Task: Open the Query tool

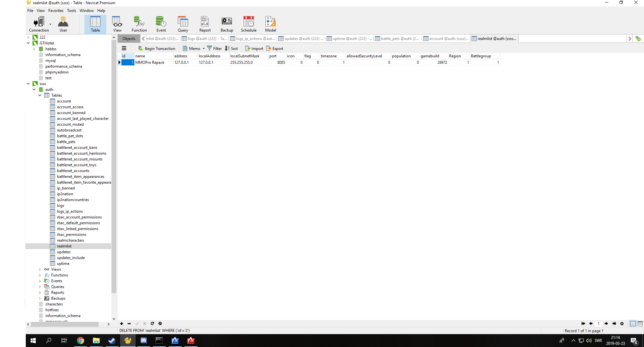Action: tap(183, 24)
